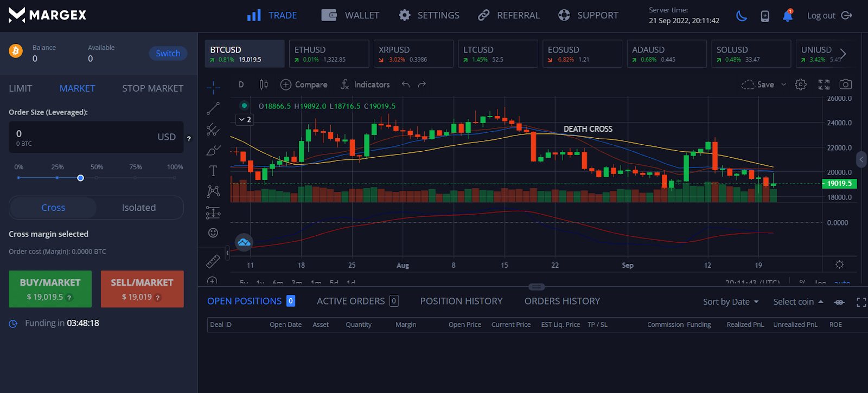Image resolution: width=868 pixels, height=393 pixels.
Task: Take chart snapshot with camera icon
Action: click(845, 85)
